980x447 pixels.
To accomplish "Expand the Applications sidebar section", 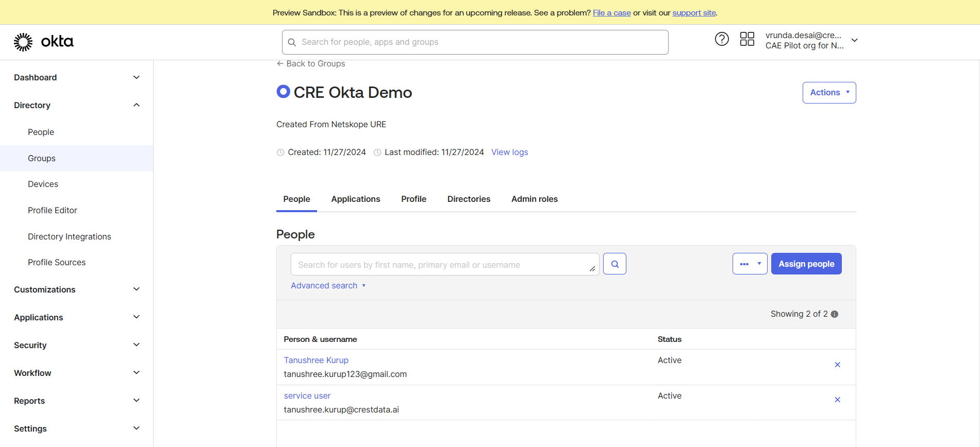I will pyautogui.click(x=77, y=317).
